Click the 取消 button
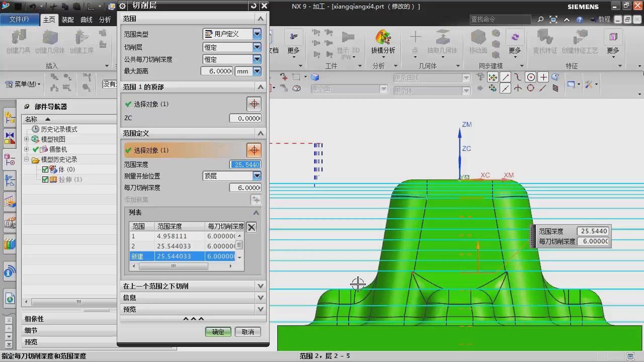Screen dimensions: 644x362 (248, 332)
